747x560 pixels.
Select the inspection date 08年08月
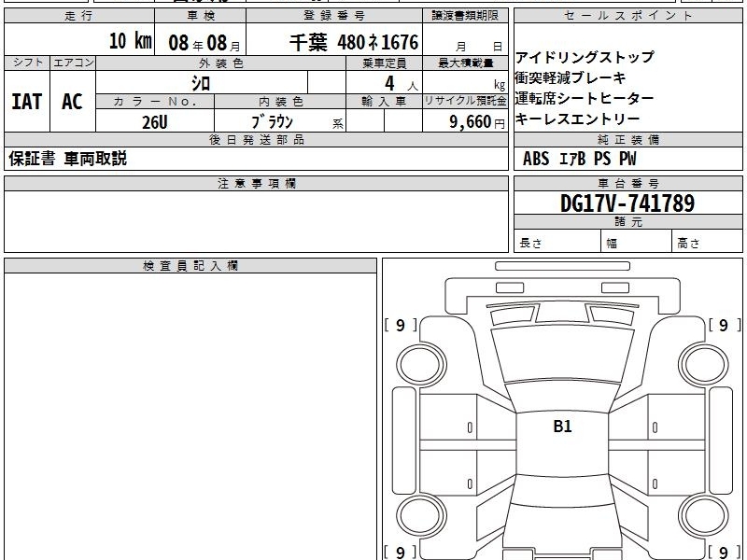(x=204, y=43)
